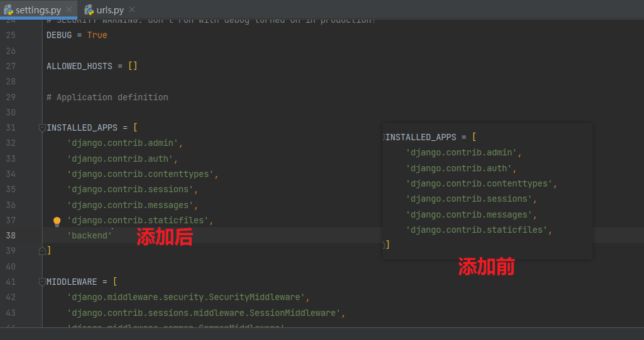
Task: Click the '# Application definition' comment
Action: (107, 97)
